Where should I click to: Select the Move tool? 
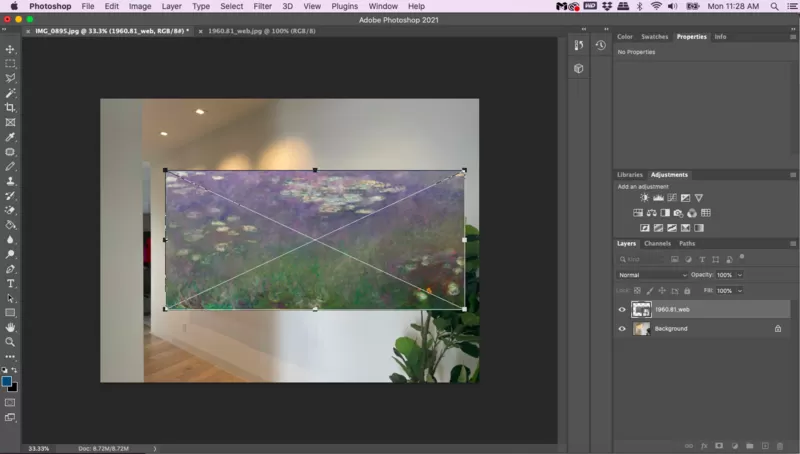[x=10, y=49]
